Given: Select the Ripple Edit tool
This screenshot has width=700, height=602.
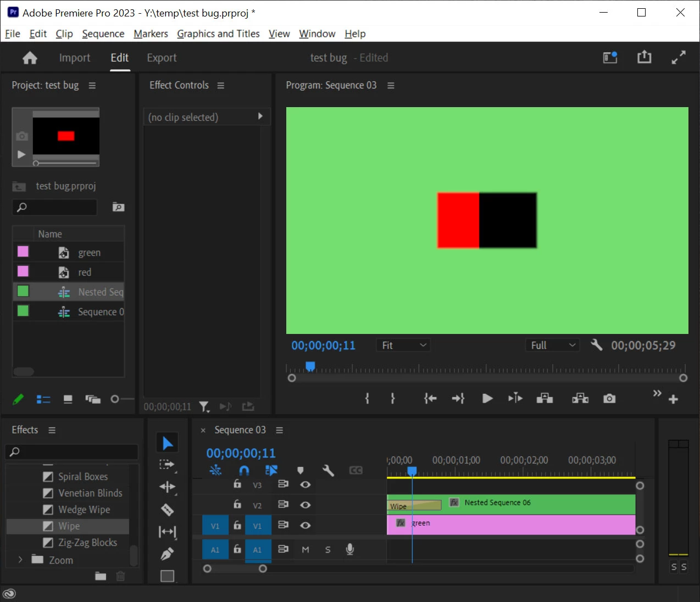Looking at the screenshot, I should tap(167, 487).
